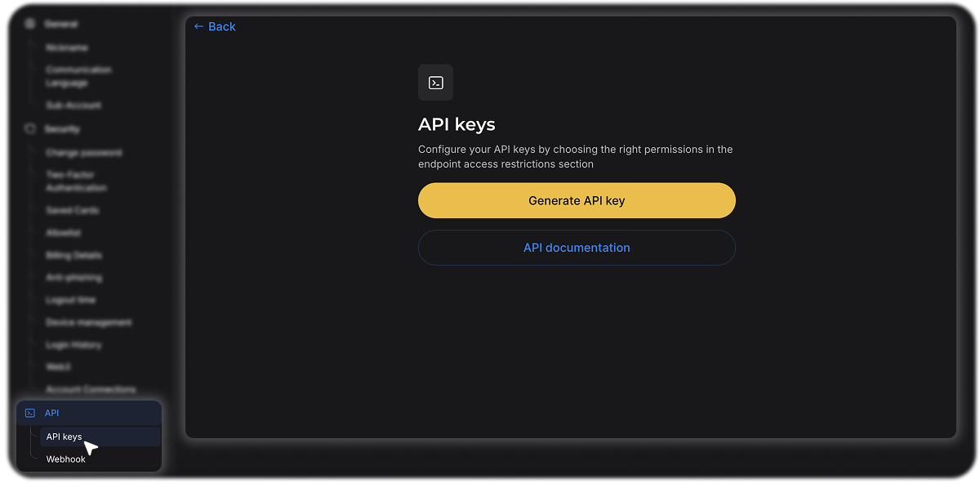Viewport: 980px width, 488px height.
Task: Click the Security shield icon
Action: (30, 129)
